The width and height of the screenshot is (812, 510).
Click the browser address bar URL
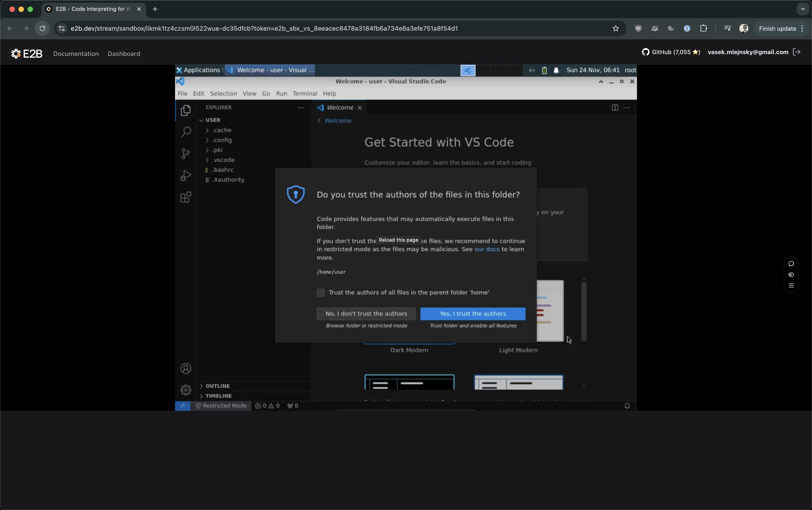[x=264, y=28]
